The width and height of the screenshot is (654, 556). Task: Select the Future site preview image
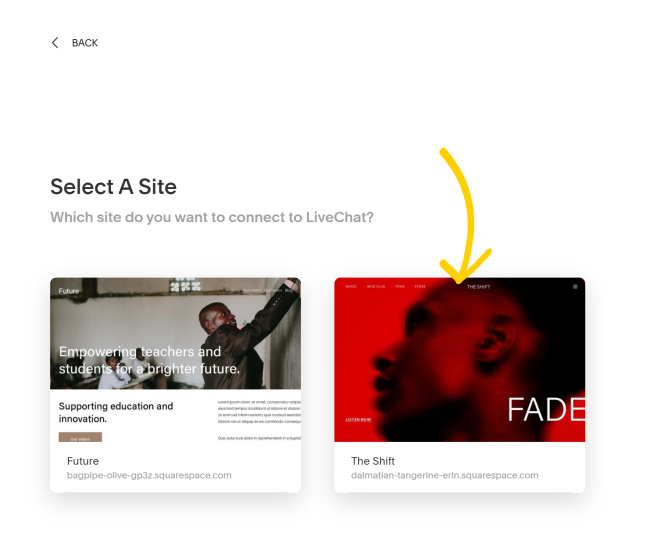(x=176, y=360)
